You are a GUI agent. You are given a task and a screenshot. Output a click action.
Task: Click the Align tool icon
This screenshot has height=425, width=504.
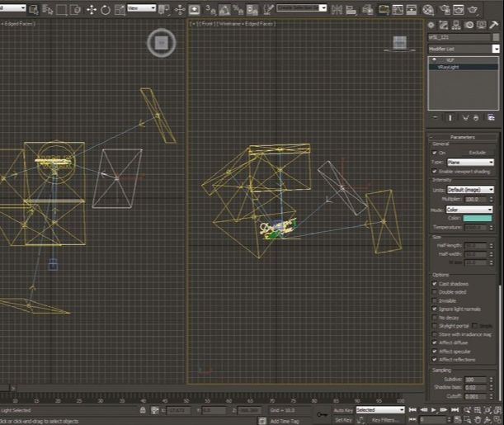click(x=351, y=10)
